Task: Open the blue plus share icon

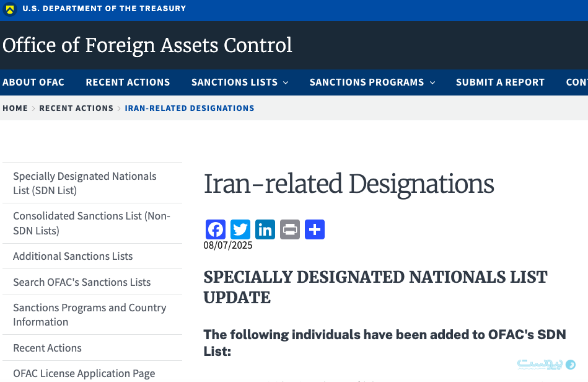Action: (315, 229)
